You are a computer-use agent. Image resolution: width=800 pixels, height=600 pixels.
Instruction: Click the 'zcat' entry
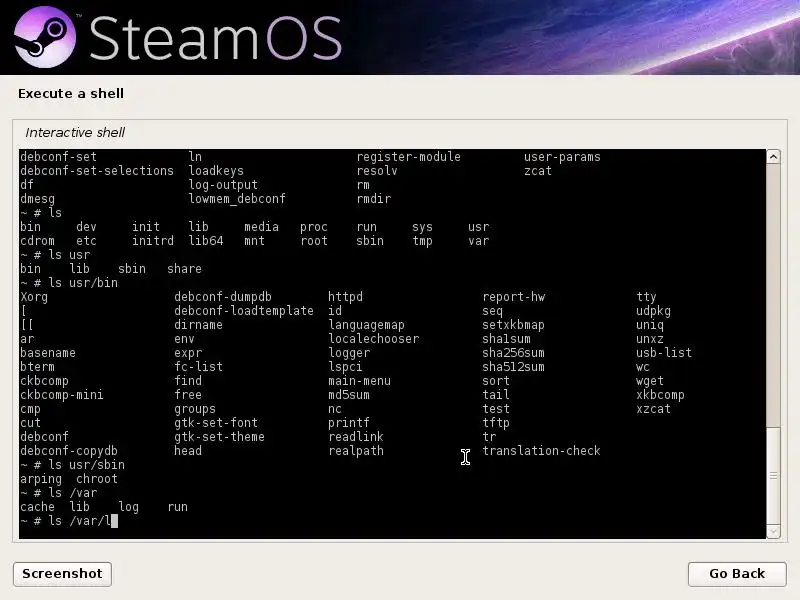pos(538,171)
